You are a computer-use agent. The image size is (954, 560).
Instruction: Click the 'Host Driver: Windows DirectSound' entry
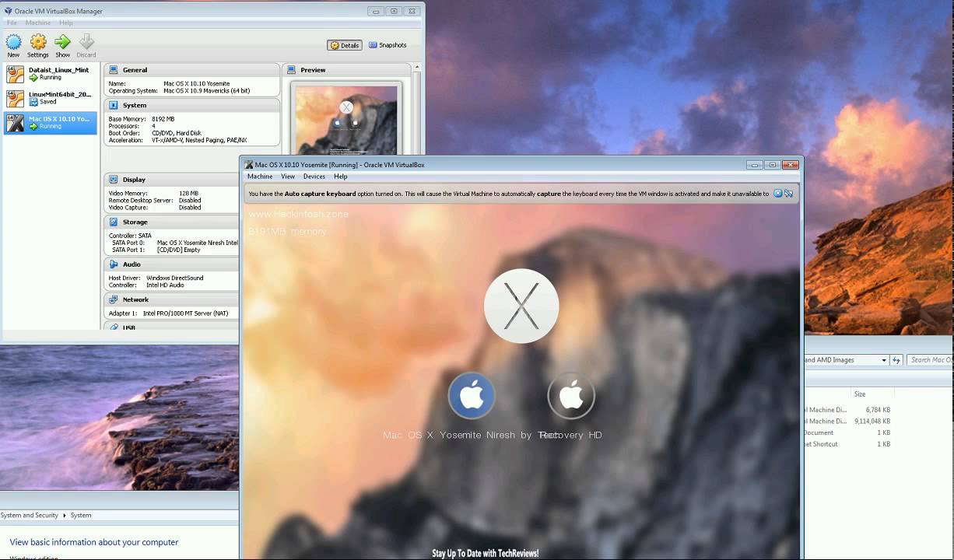click(156, 278)
